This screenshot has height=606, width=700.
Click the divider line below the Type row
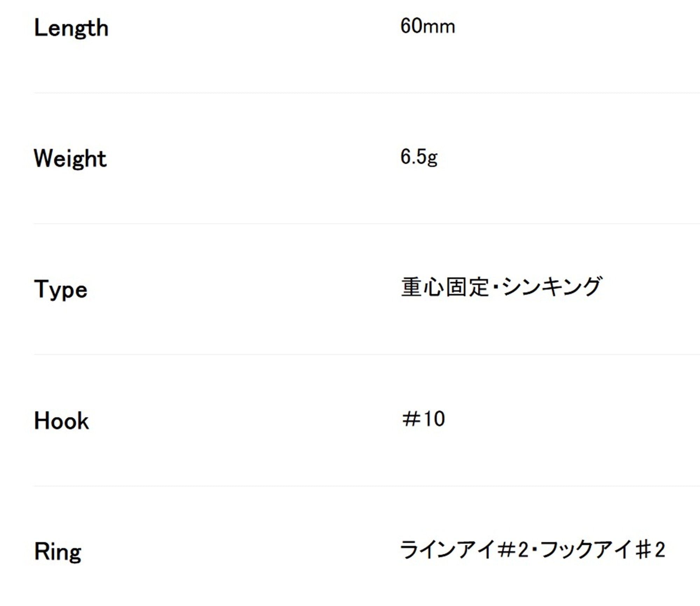coord(367,354)
